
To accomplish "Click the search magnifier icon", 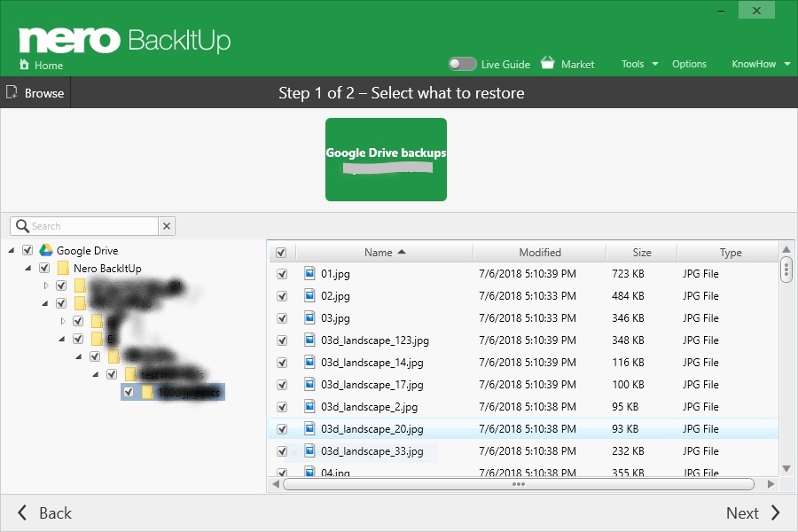I will [x=22, y=225].
